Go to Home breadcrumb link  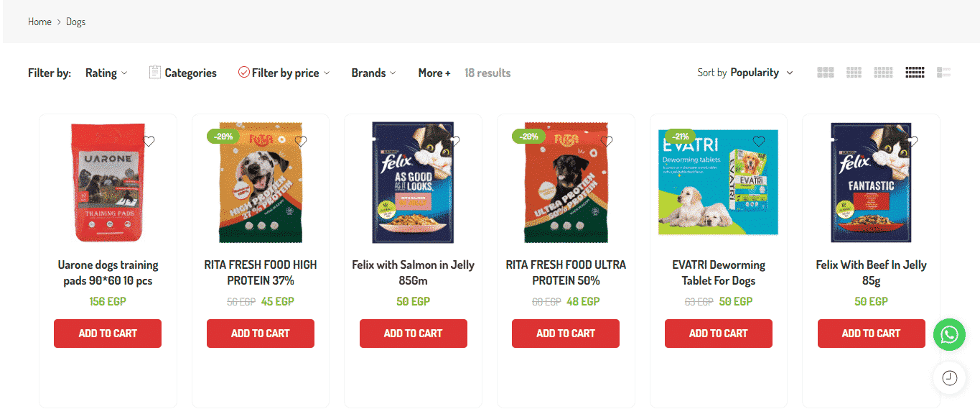(39, 22)
